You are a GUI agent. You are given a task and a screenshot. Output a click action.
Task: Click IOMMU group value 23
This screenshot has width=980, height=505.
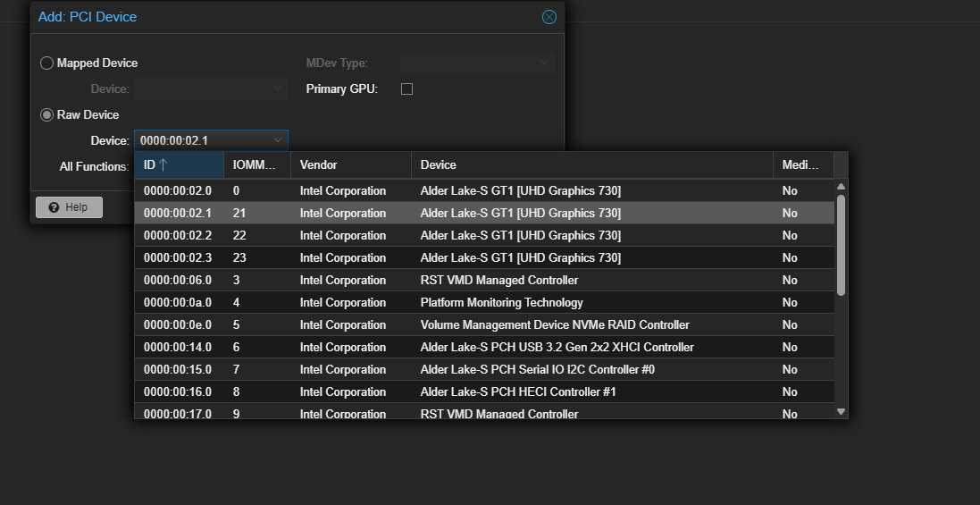(x=239, y=257)
